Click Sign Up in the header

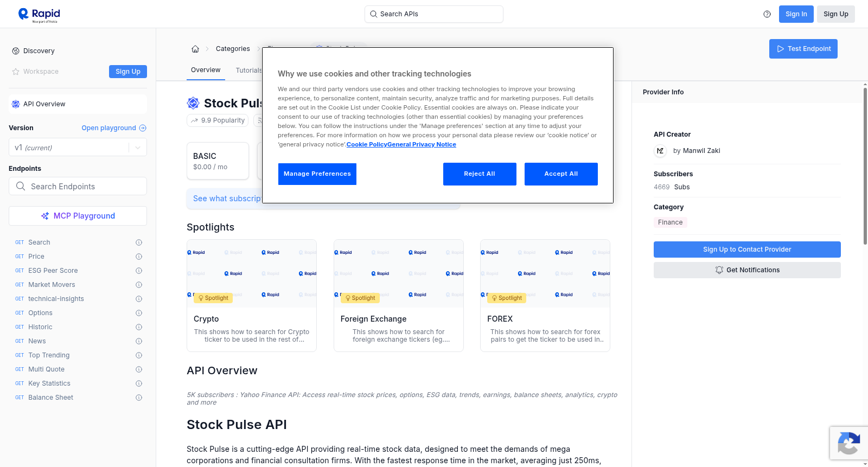pos(836,14)
